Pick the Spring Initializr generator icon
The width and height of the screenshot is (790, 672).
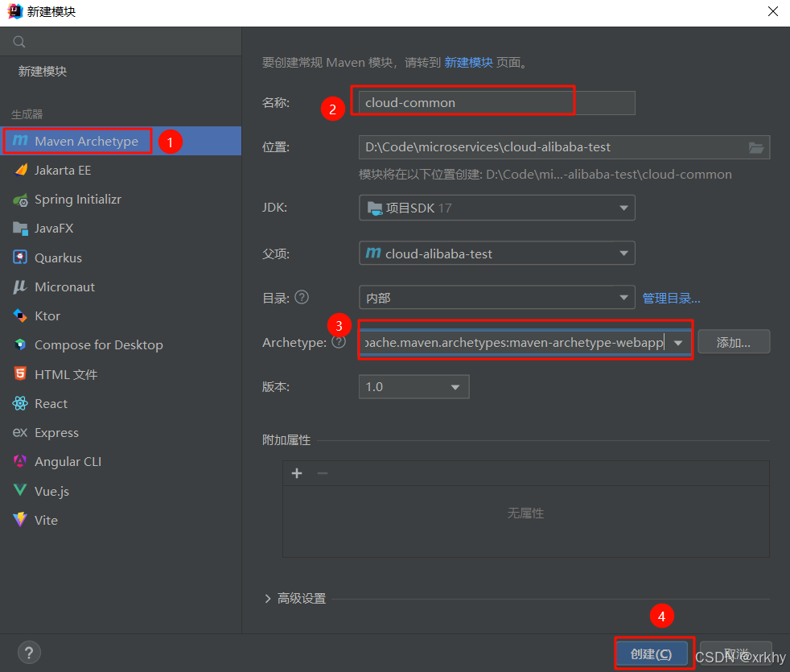[x=20, y=200]
